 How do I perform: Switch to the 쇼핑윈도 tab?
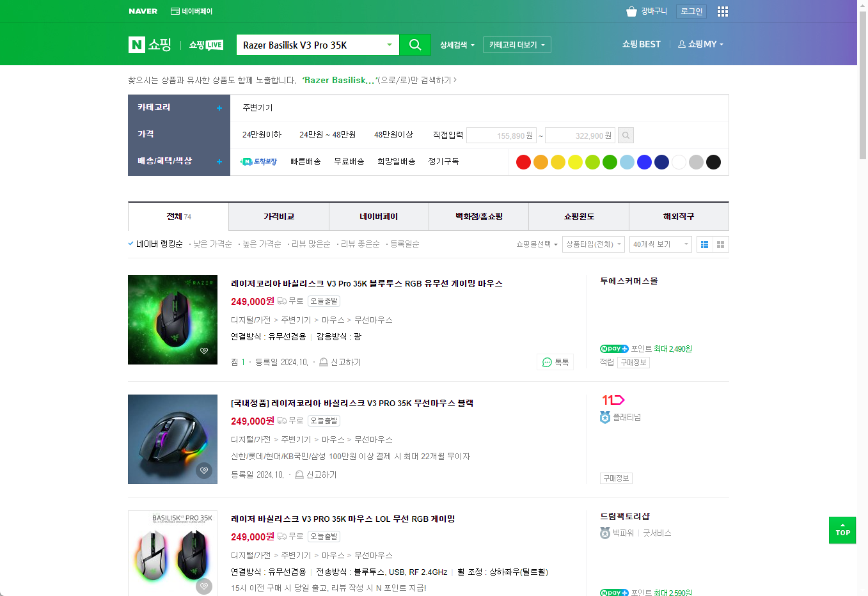click(579, 216)
